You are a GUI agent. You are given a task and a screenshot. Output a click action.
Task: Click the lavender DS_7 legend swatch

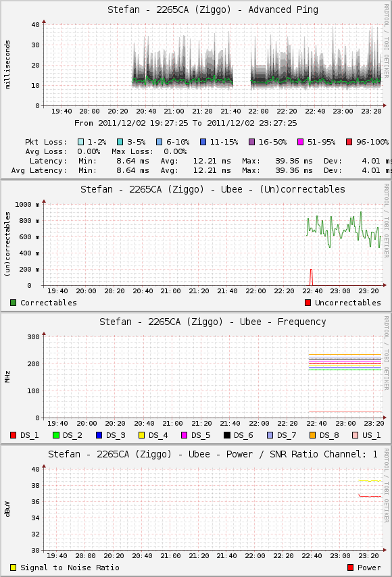270,435
